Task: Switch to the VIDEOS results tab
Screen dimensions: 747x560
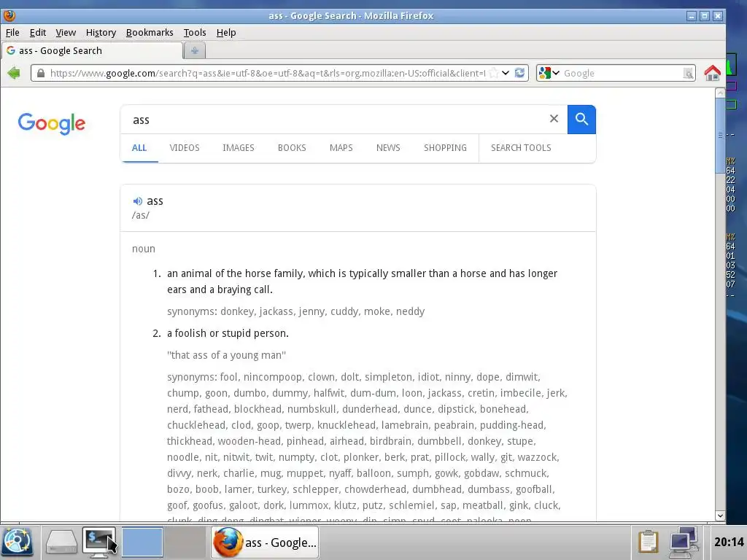Action: pyautogui.click(x=185, y=147)
